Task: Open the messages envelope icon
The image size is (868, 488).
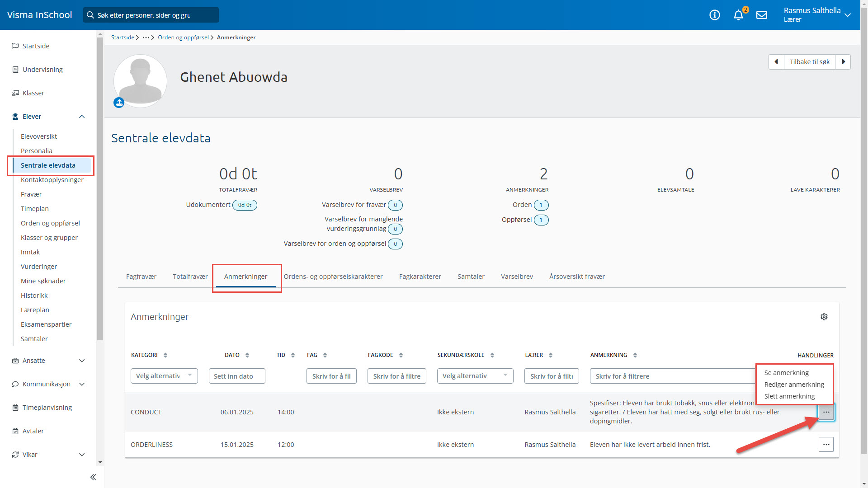Action: [x=762, y=15]
